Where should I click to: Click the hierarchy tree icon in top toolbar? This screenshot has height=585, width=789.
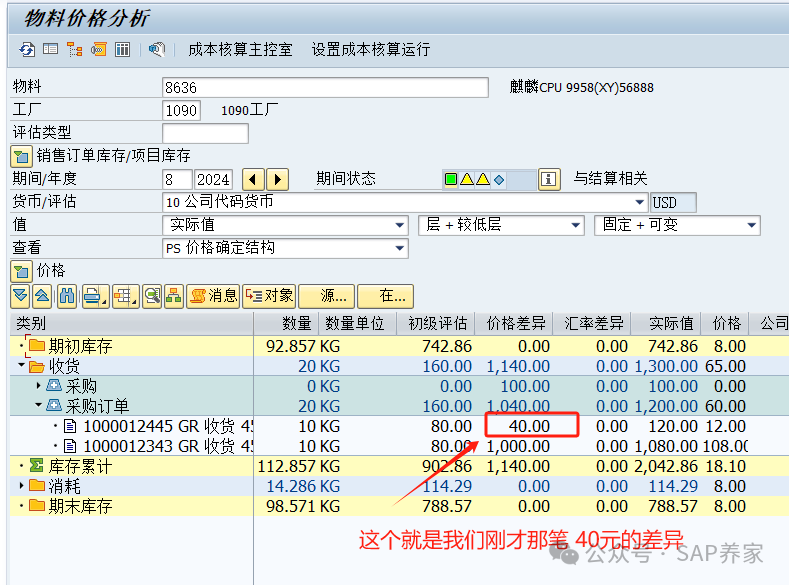click(x=74, y=49)
